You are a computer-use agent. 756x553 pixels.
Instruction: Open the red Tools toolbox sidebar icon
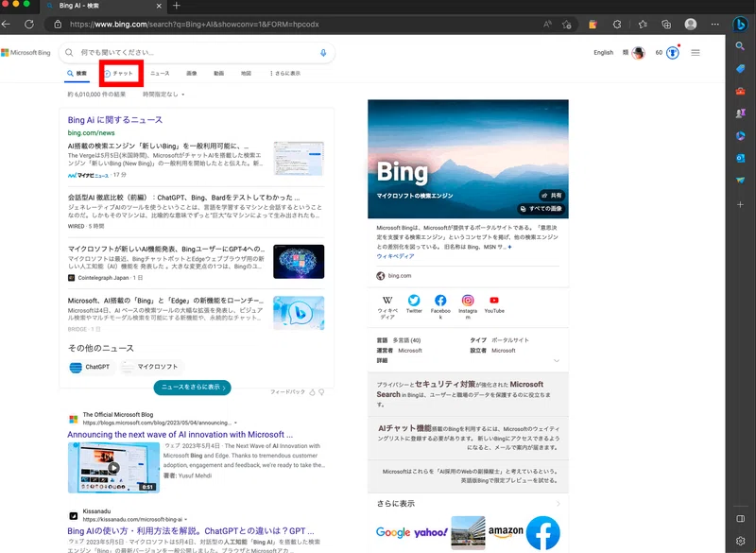coord(740,91)
